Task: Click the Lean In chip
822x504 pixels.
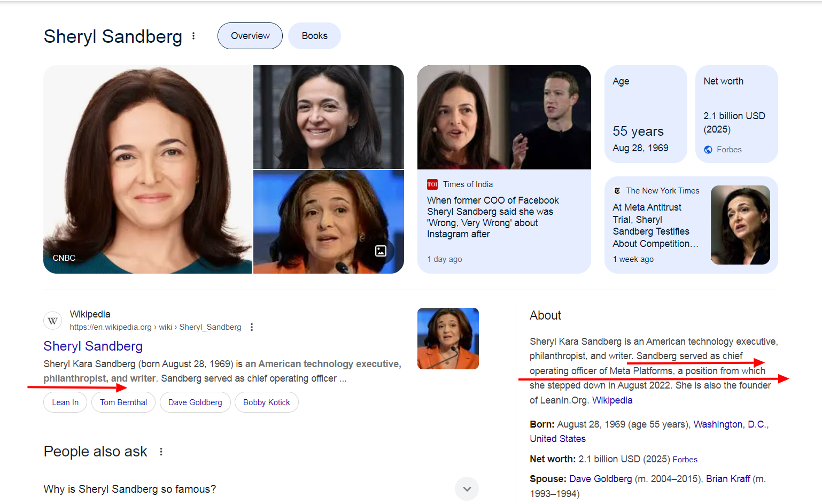Action: [x=65, y=402]
